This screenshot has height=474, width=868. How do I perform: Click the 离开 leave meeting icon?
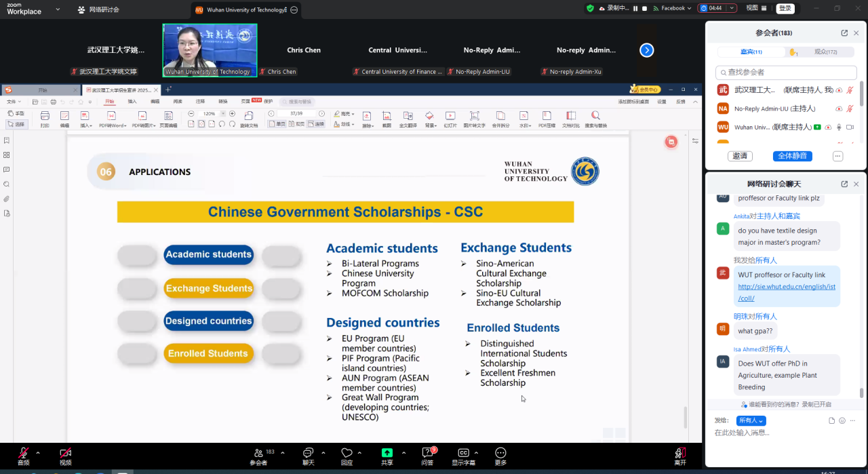[679, 453]
